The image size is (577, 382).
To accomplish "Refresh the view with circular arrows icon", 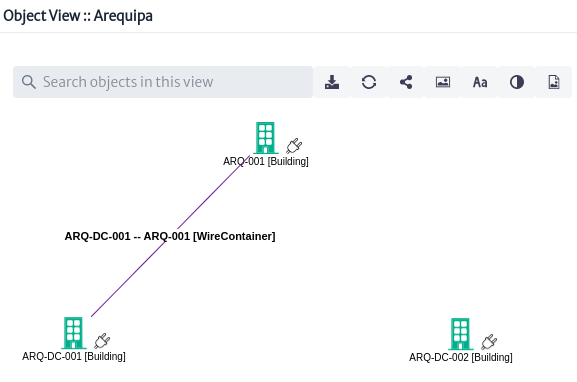I will click(x=369, y=82).
